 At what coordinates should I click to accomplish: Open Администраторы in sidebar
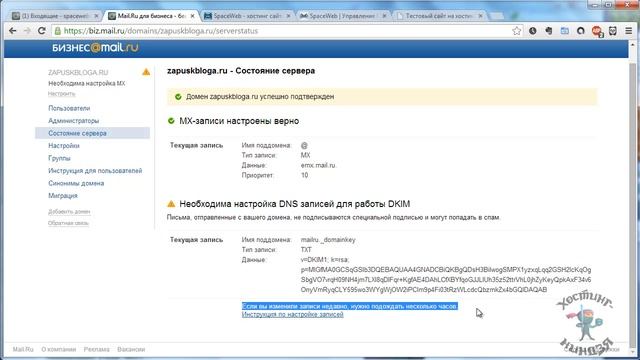[73, 121]
